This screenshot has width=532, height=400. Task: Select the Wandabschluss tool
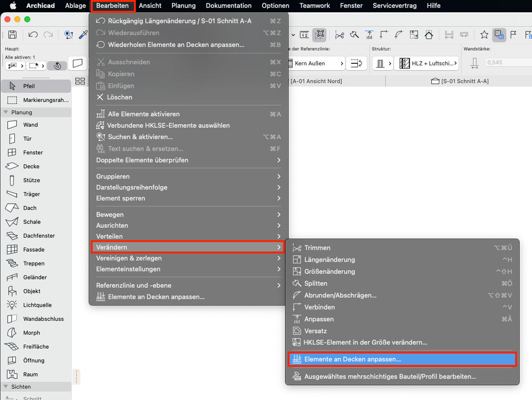[x=36, y=319]
